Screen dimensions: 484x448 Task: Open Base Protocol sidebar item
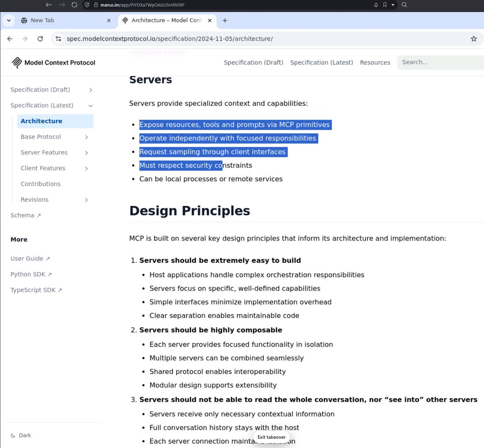(x=41, y=137)
